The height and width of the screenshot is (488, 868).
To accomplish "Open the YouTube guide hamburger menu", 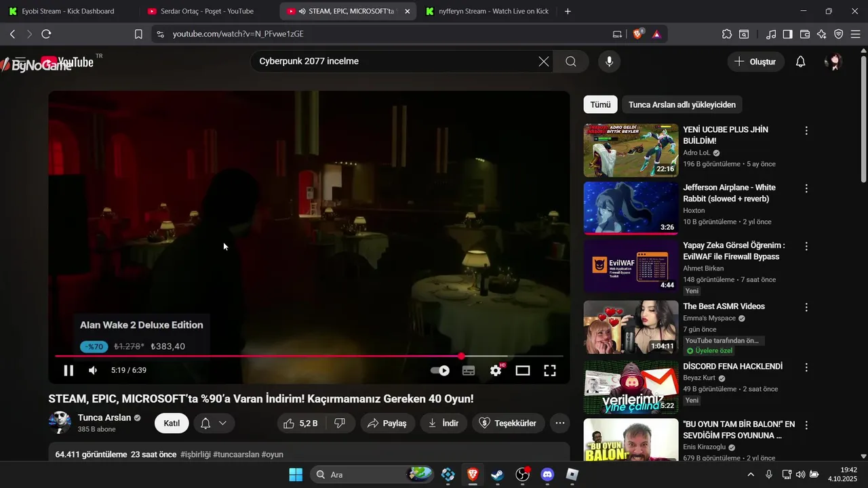I will (20, 62).
